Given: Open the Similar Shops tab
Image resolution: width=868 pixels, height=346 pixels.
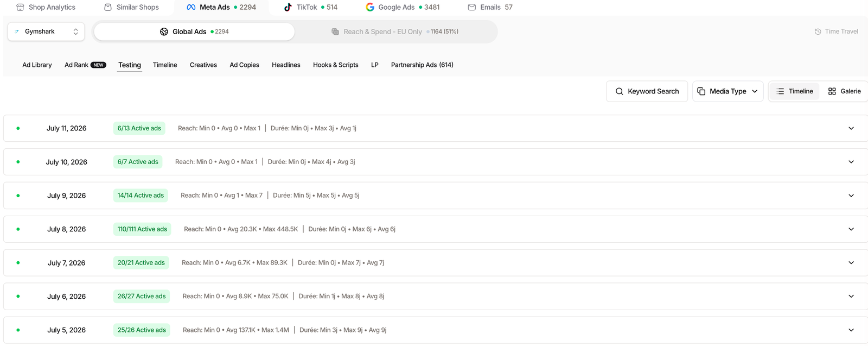Looking at the screenshot, I should pos(131,7).
